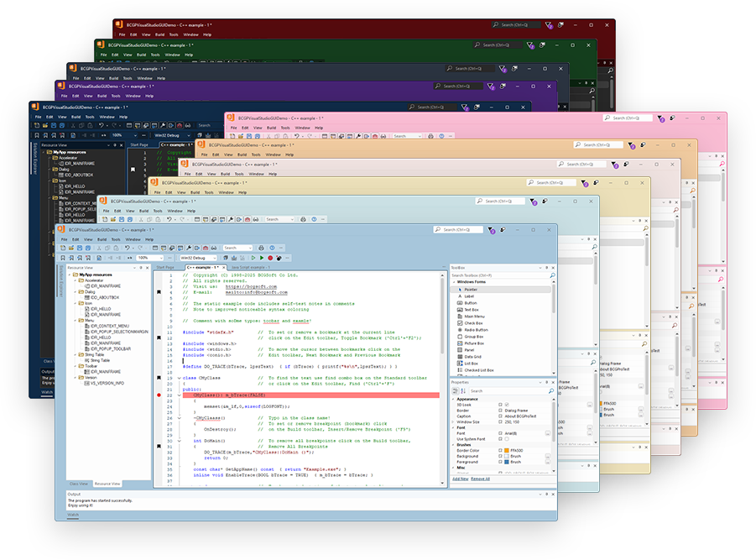
Task: Click the Print icon in the front toolbar
Action: pos(261,248)
